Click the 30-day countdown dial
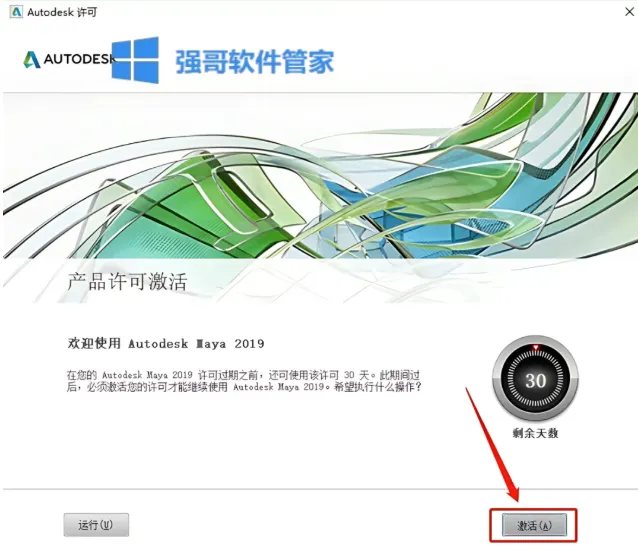Image resolution: width=638 pixels, height=553 pixels. pos(535,378)
